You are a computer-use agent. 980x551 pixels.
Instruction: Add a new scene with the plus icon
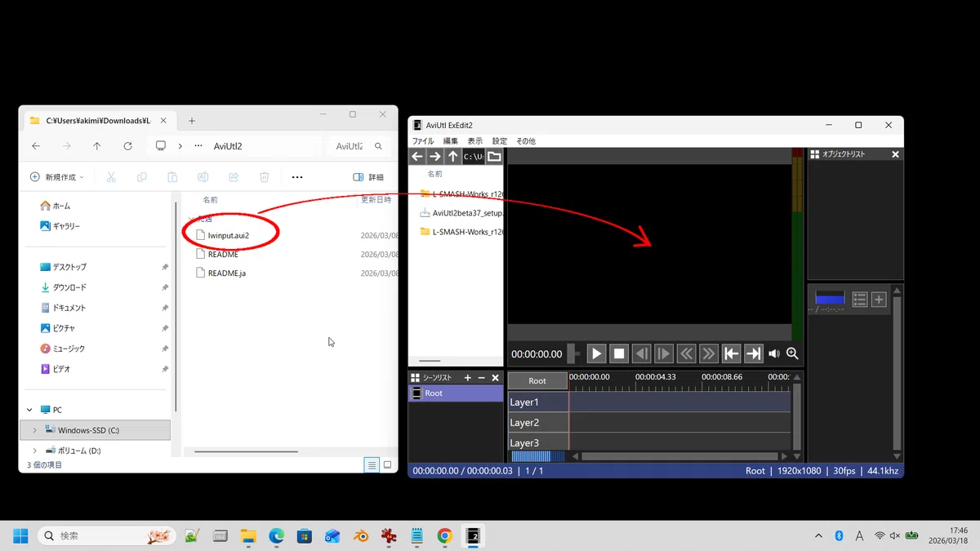click(468, 378)
